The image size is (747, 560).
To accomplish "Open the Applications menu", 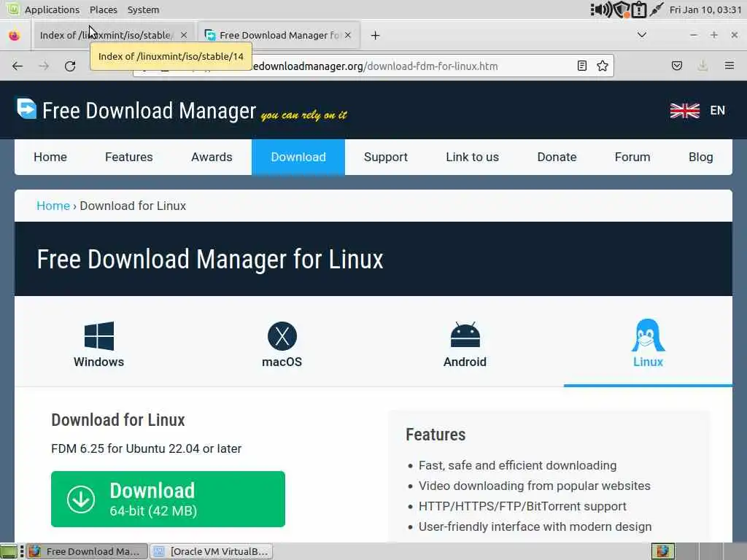I will (52, 9).
